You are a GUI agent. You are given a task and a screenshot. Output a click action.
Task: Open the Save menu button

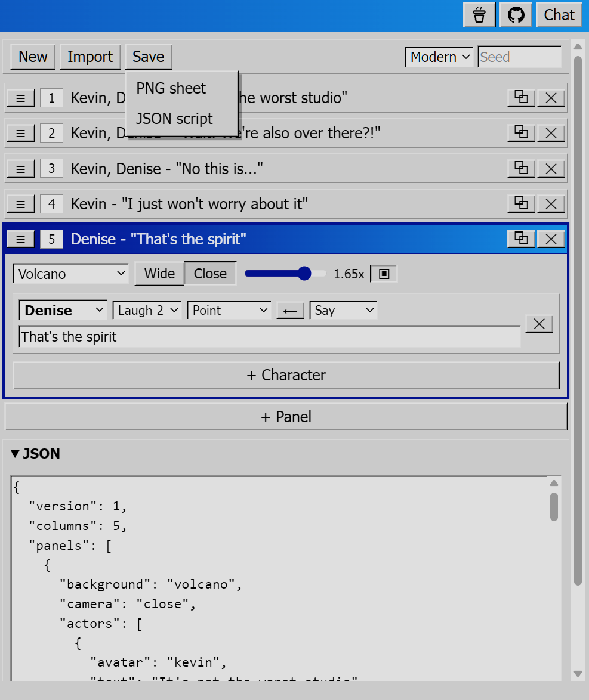[x=149, y=57]
